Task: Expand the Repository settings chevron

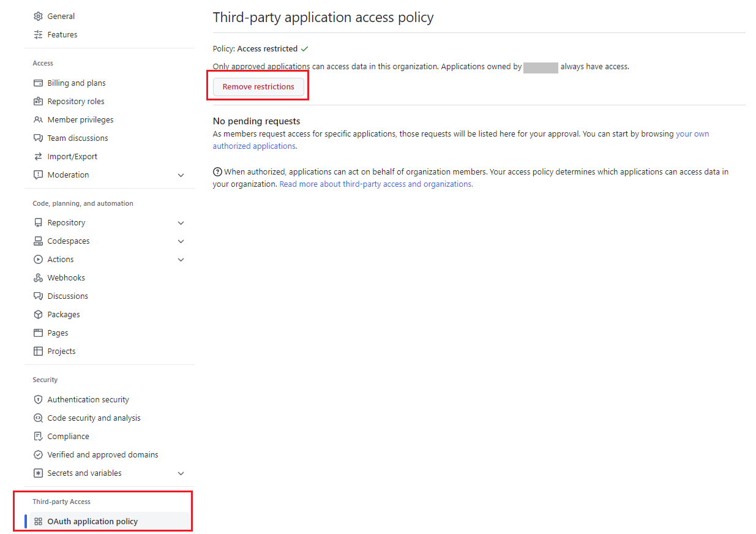Action: [181, 223]
